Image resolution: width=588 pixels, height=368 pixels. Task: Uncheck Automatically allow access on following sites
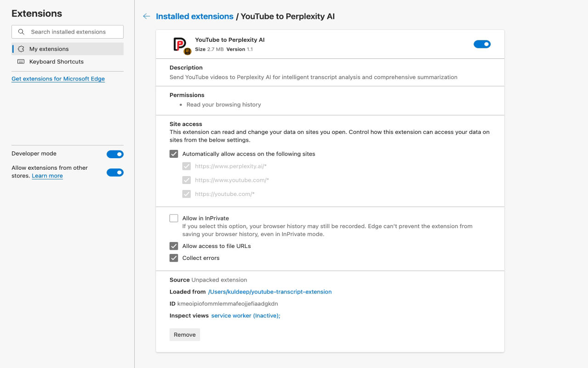point(174,154)
